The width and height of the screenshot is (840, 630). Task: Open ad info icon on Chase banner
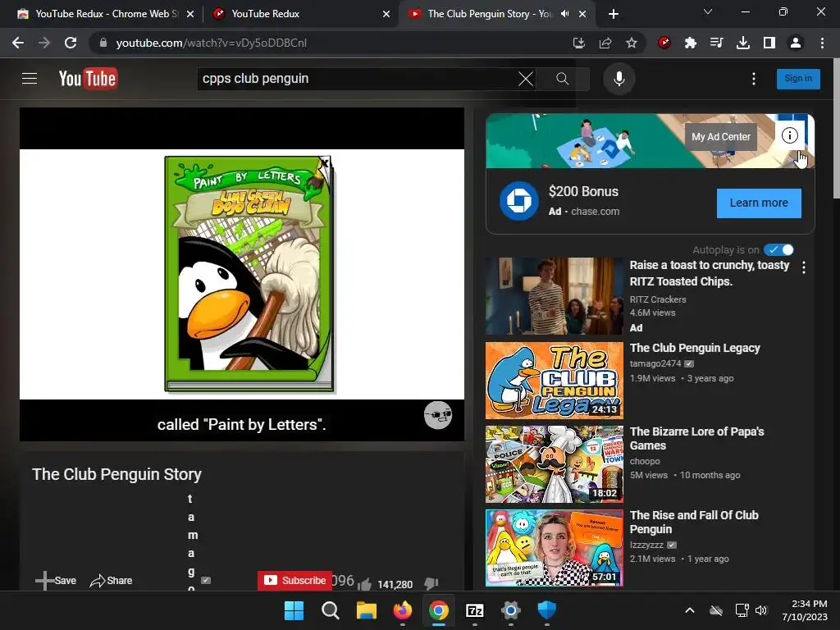[x=790, y=135]
